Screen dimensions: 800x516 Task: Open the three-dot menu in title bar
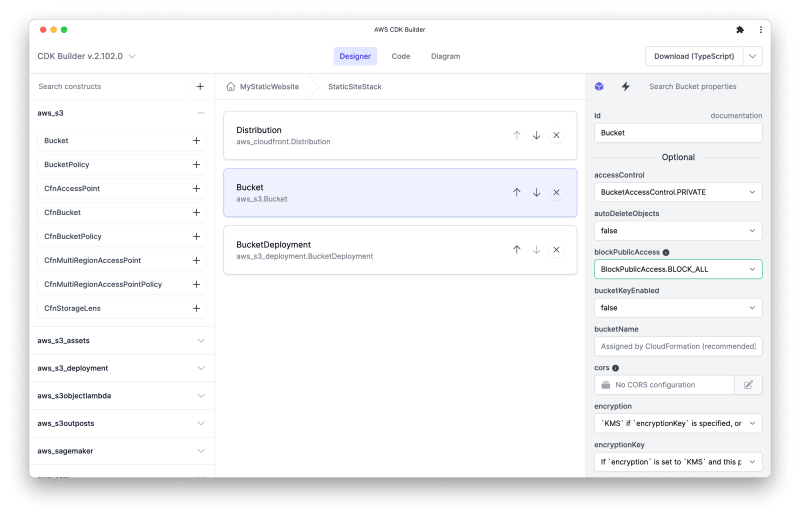pyautogui.click(x=761, y=30)
